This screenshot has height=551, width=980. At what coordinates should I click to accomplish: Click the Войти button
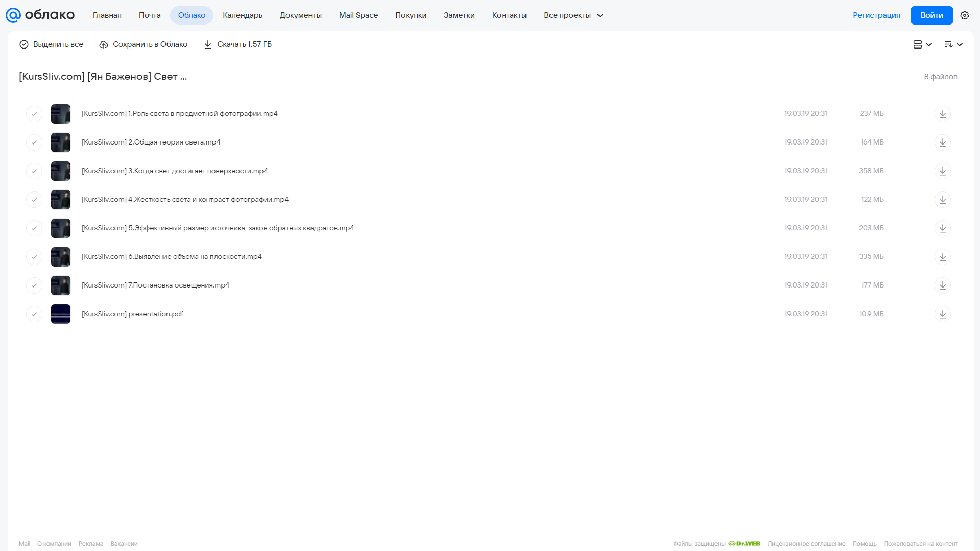tap(931, 15)
